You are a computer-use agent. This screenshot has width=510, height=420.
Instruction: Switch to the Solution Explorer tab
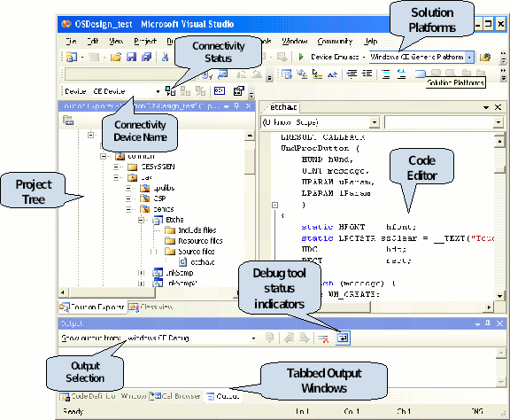[92, 307]
